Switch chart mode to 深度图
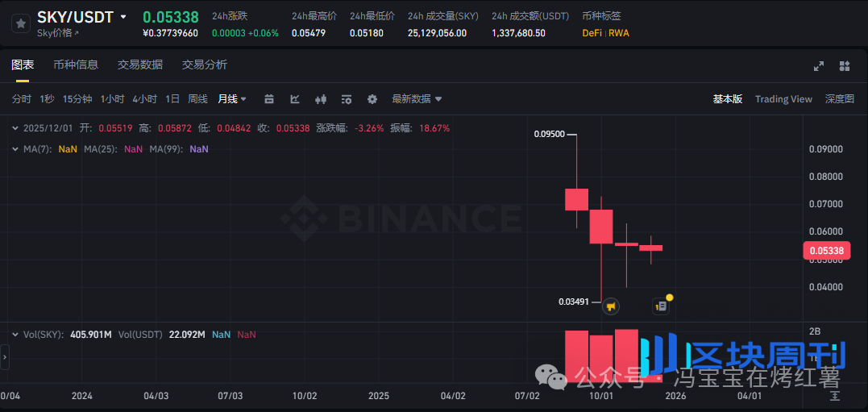868x412 pixels. click(839, 99)
